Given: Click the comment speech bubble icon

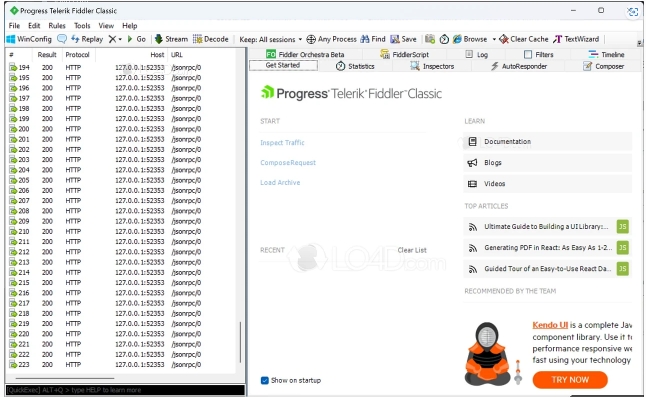Looking at the screenshot, I should 62,39.
